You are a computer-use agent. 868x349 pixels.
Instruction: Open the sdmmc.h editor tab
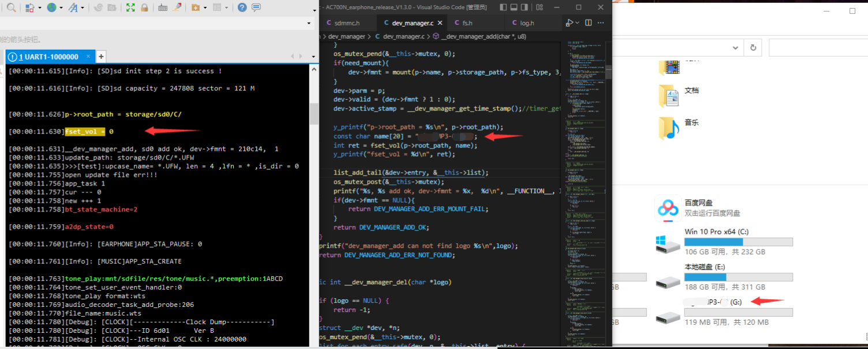(x=346, y=23)
